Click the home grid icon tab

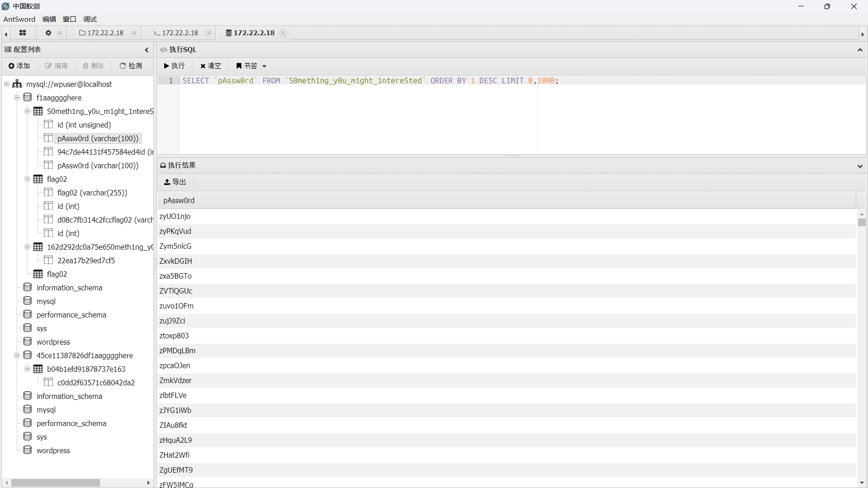coord(23,33)
